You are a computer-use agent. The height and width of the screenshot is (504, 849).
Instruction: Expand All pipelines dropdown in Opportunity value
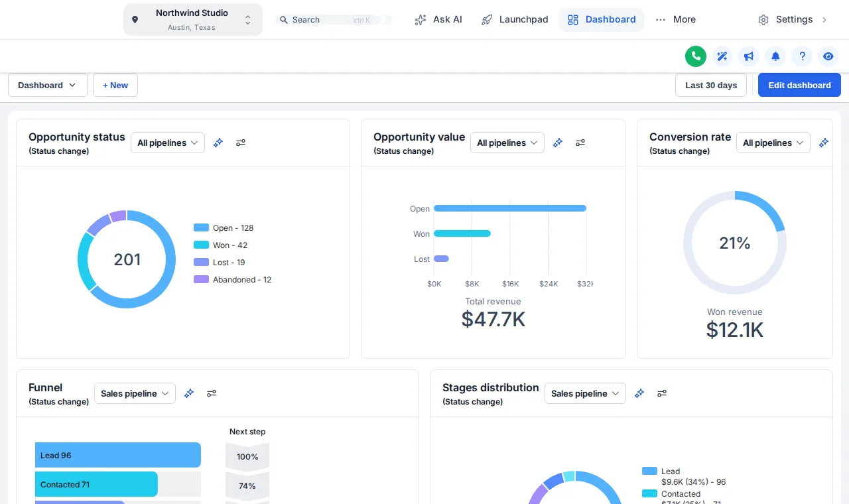coord(507,143)
